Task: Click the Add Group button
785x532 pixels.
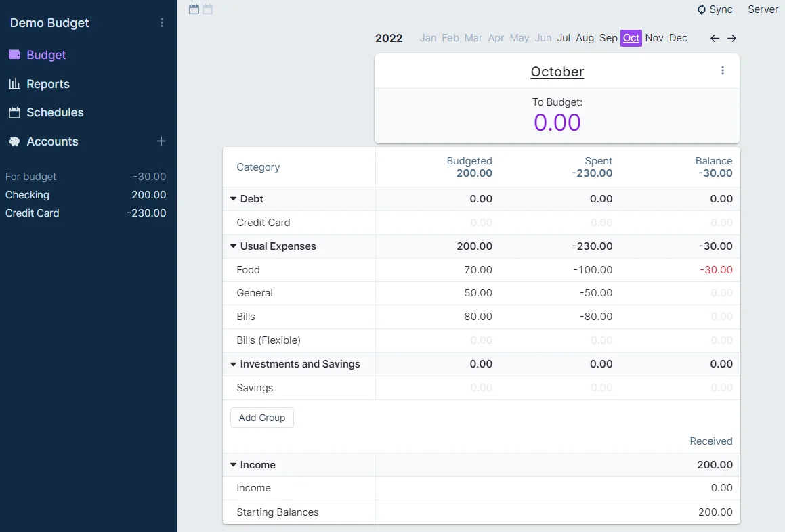Action: coord(262,418)
